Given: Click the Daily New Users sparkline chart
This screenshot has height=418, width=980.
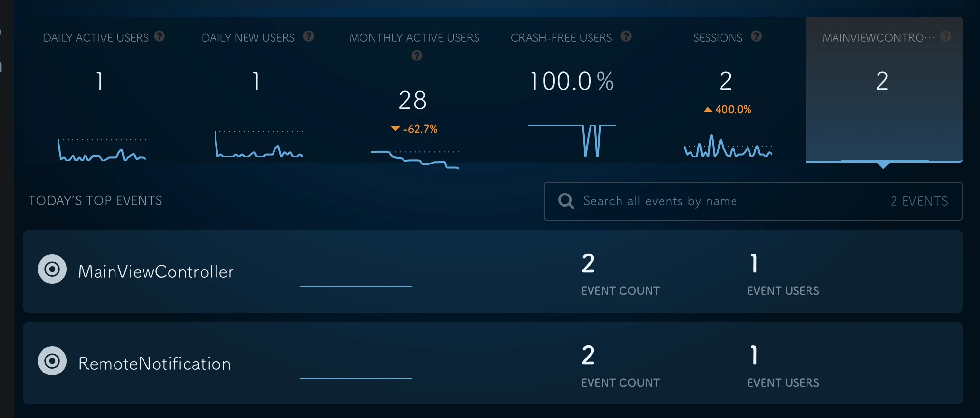Looking at the screenshot, I should click(x=259, y=144).
